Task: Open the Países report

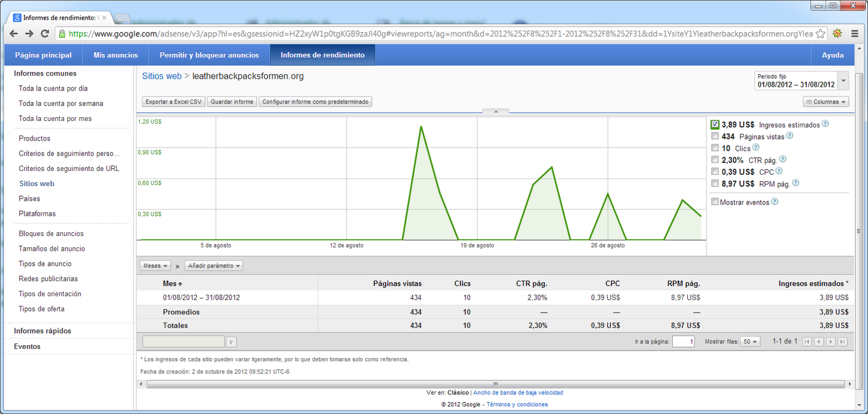Action: [x=29, y=199]
